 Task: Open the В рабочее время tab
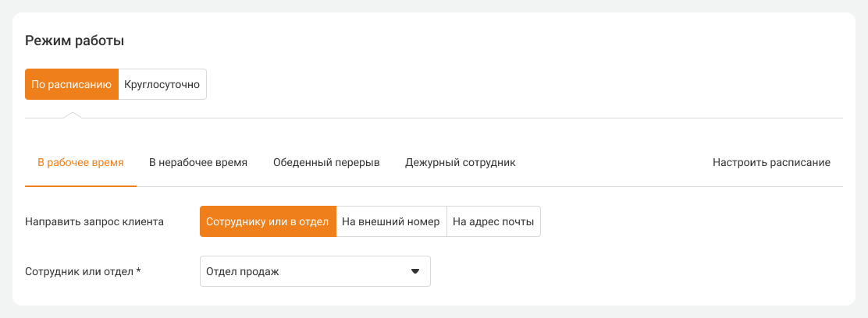(x=80, y=163)
